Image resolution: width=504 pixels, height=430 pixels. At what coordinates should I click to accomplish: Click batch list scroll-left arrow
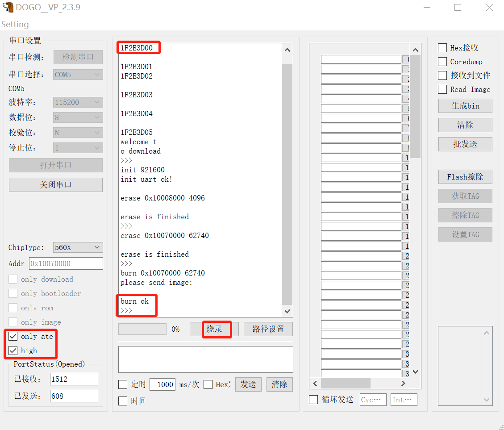click(x=315, y=384)
